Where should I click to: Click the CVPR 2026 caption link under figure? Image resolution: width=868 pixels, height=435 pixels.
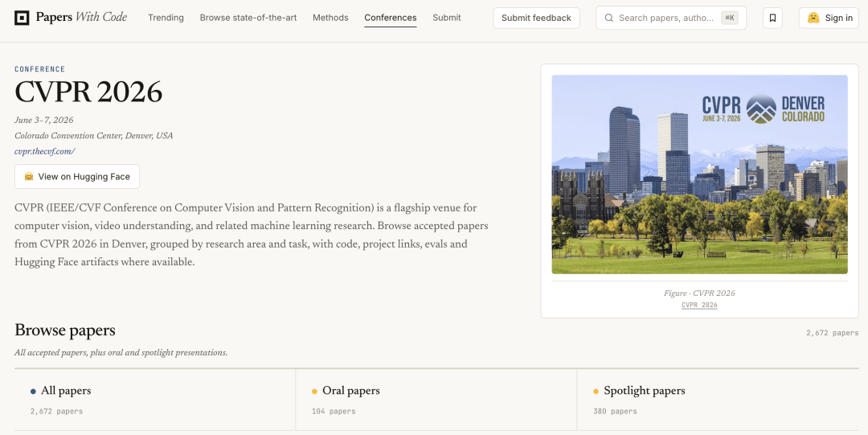(699, 306)
